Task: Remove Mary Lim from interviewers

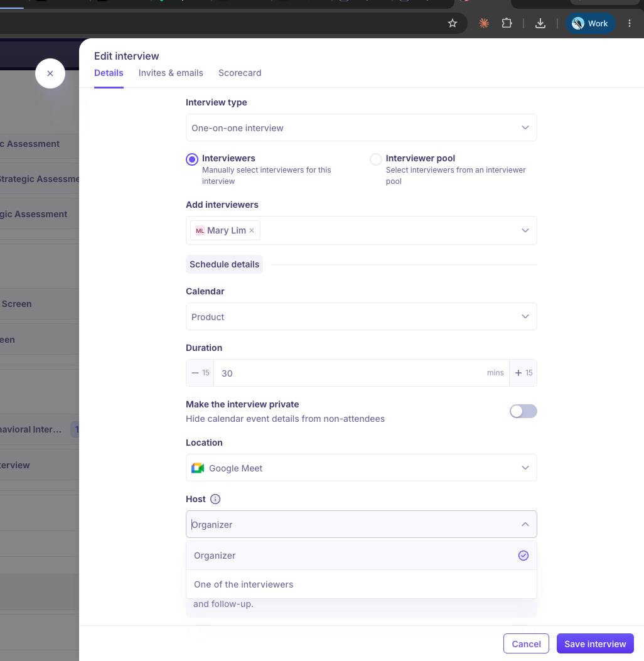Action: [x=252, y=230]
